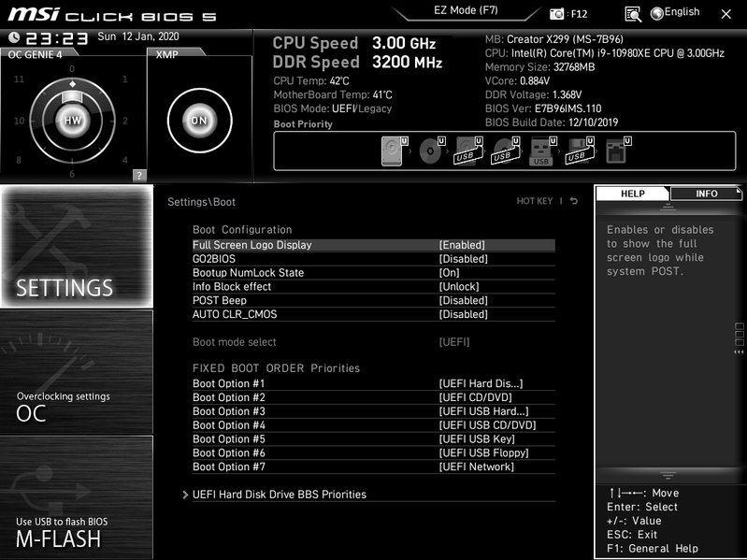Select English language option
Viewport: 747px width, 560px height.
[x=682, y=12]
